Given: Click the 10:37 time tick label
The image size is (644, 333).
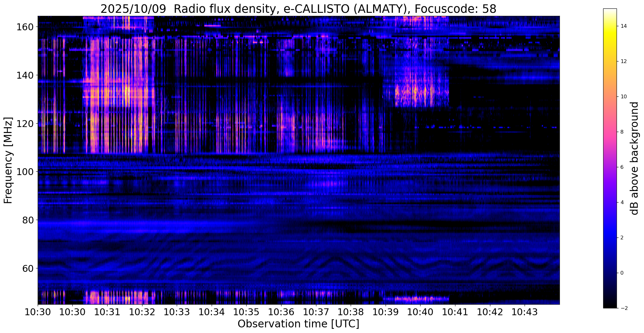Looking at the screenshot, I should [316, 312].
